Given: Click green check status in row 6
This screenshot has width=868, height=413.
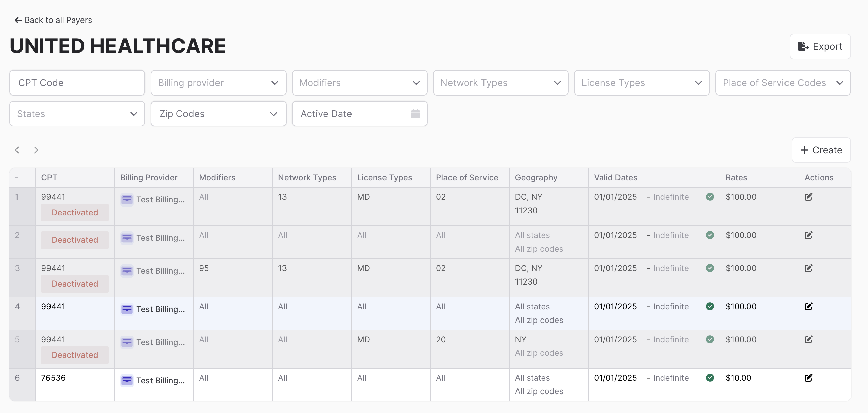Looking at the screenshot, I should pyautogui.click(x=710, y=378).
